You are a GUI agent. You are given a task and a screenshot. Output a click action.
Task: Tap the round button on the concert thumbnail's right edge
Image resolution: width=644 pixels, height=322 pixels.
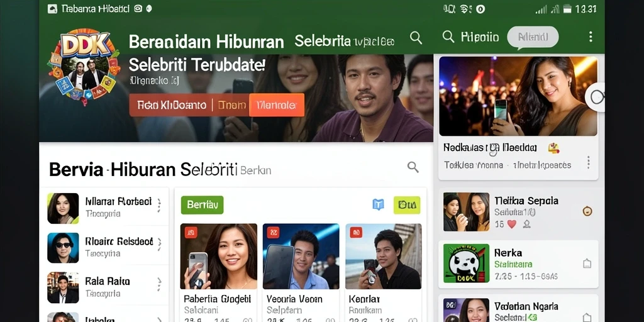coord(596,97)
